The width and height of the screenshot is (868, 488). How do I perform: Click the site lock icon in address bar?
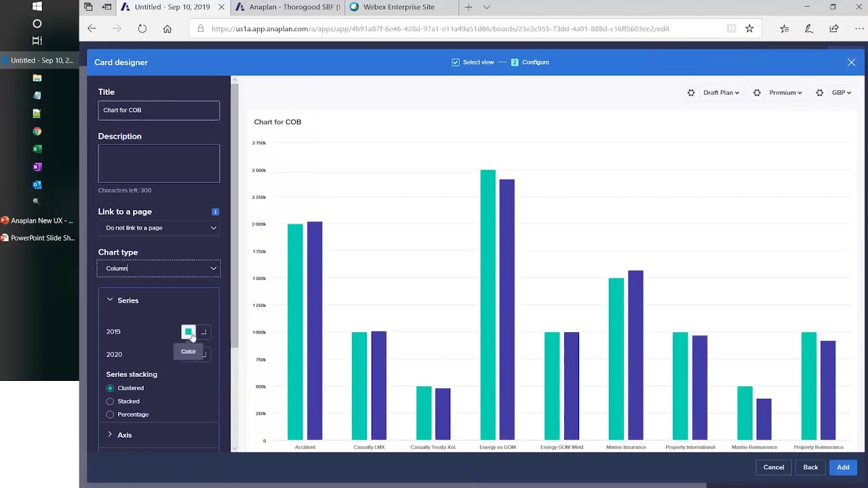point(200,28)
